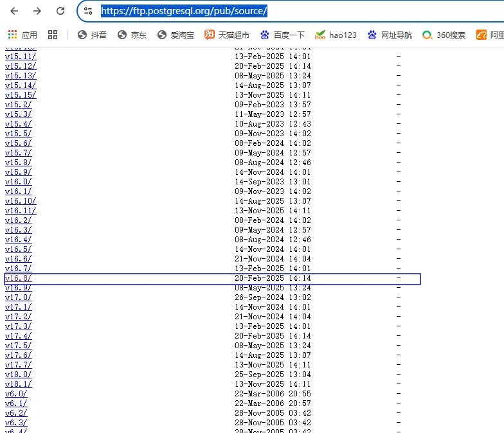Open the v15.14/ directory link

point(21,85)
